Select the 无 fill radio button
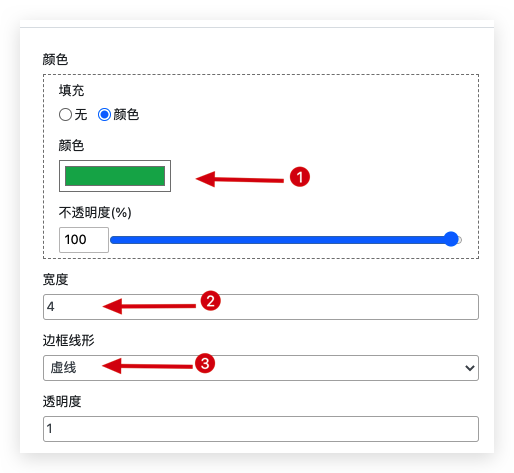Viewport: 514px width, 473px height. tap(65, 115)
